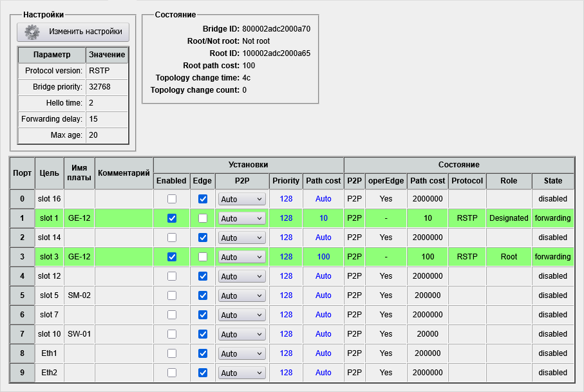Click the Изменить настройки button
The height and width of the screenshot is (392, 584).
tap(73, 32)
